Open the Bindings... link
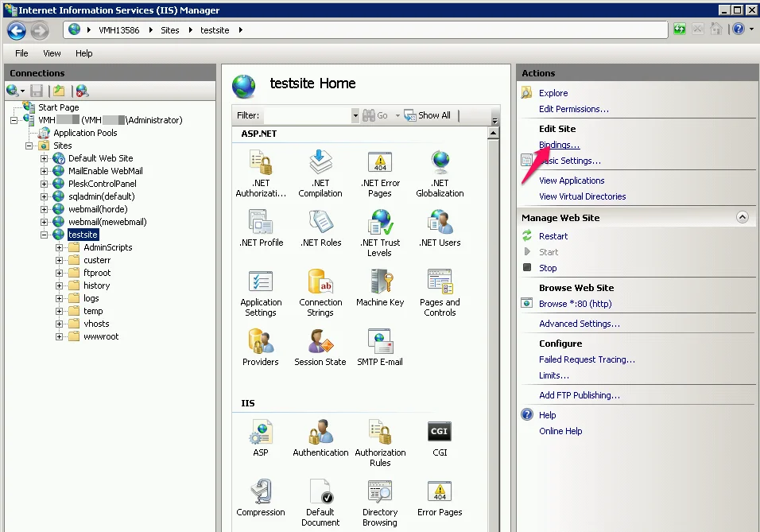This screenshot has width=760, height=532. point(560,145)
